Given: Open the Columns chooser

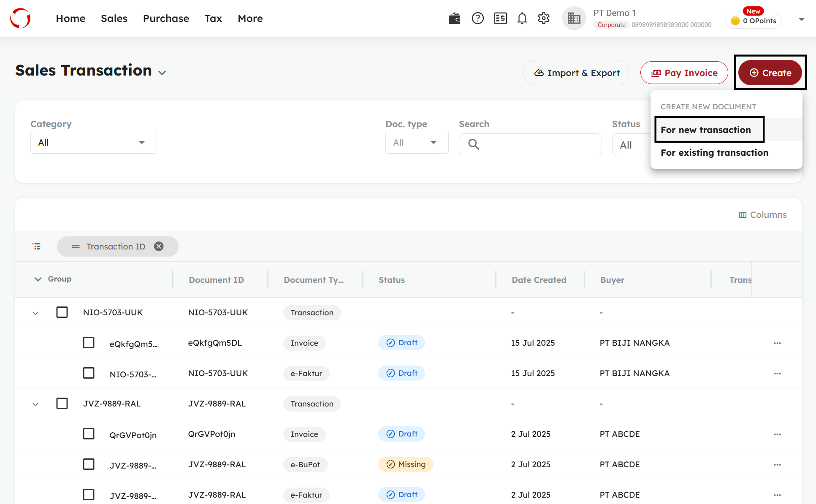Looking at the screenshot, I should [763, 215].
